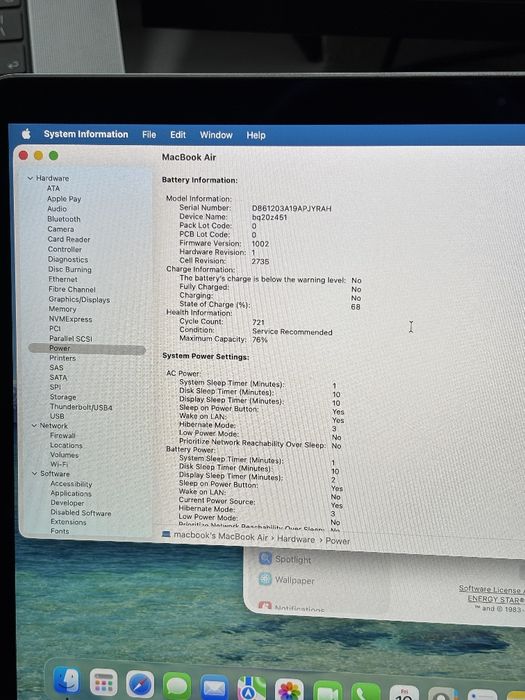525x700 pixels.
Task: Click the computer icon in path bar
Action: (x=166, y=534)
